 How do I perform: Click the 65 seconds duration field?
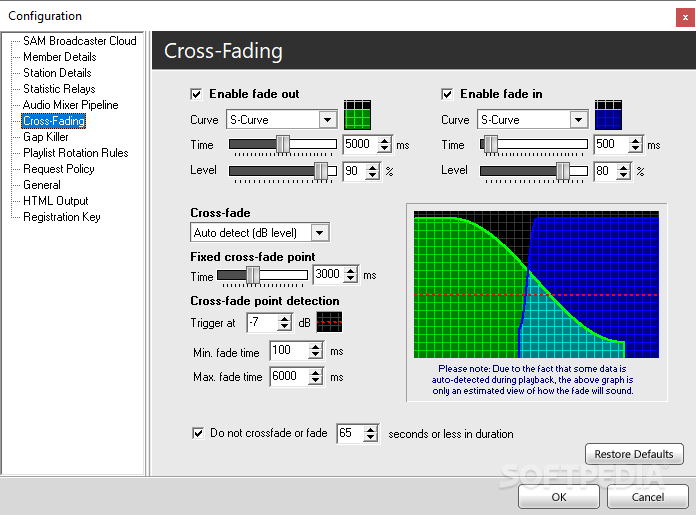350,433
